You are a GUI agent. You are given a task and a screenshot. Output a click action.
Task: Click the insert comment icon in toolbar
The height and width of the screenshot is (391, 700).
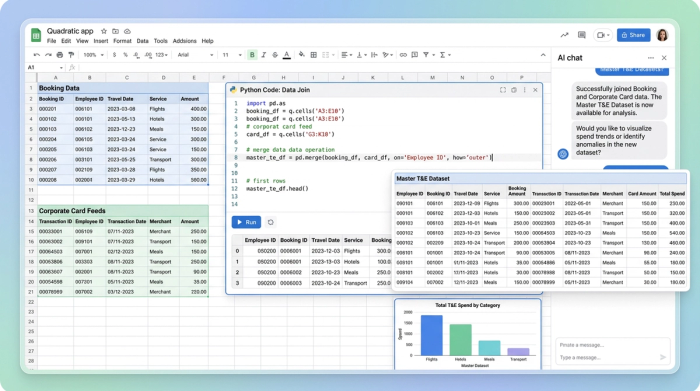pyautogui.click(x=414, y=55)
